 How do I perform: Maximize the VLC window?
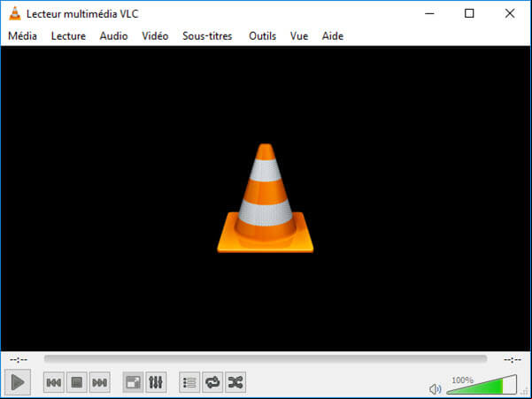(x=469, y=13)
